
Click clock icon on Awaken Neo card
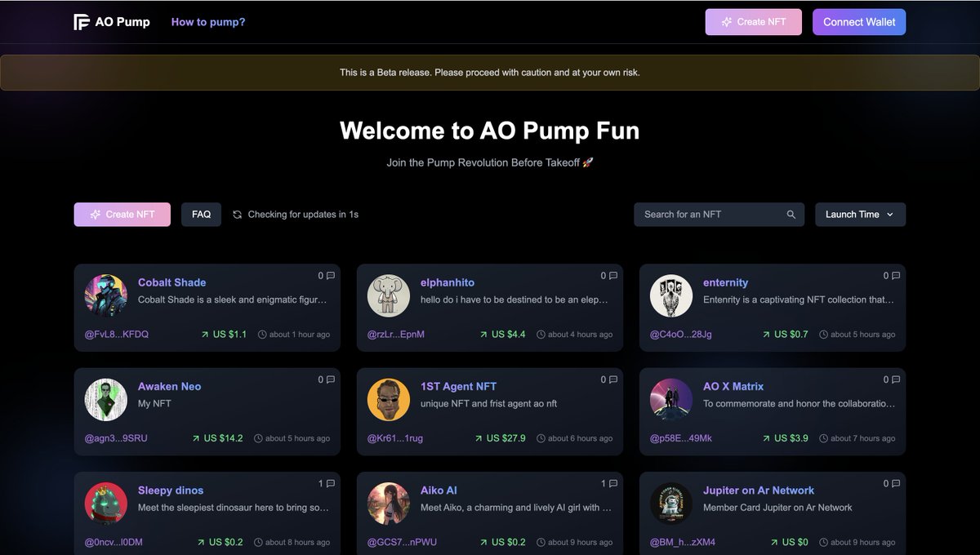(258, 438)
